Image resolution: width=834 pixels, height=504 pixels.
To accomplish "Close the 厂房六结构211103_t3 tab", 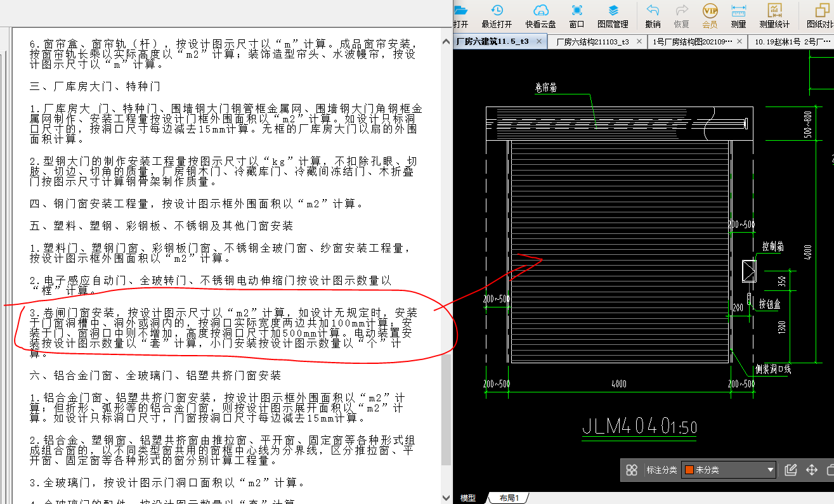I will [639, 41].
